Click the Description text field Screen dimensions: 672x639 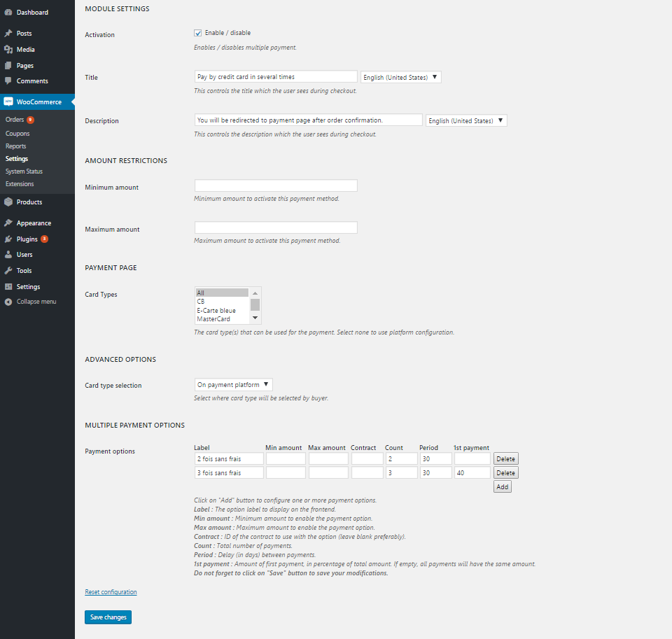[x=309, y=120]
